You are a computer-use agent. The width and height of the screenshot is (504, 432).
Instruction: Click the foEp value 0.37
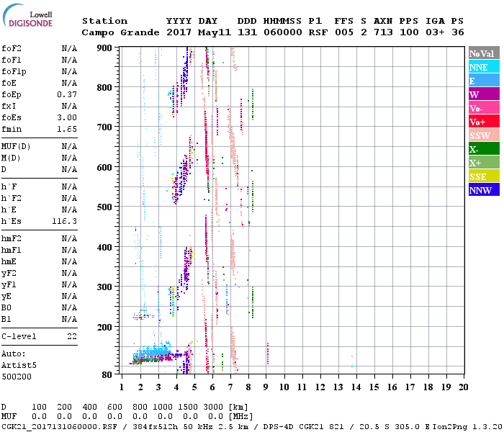(67, 94)
